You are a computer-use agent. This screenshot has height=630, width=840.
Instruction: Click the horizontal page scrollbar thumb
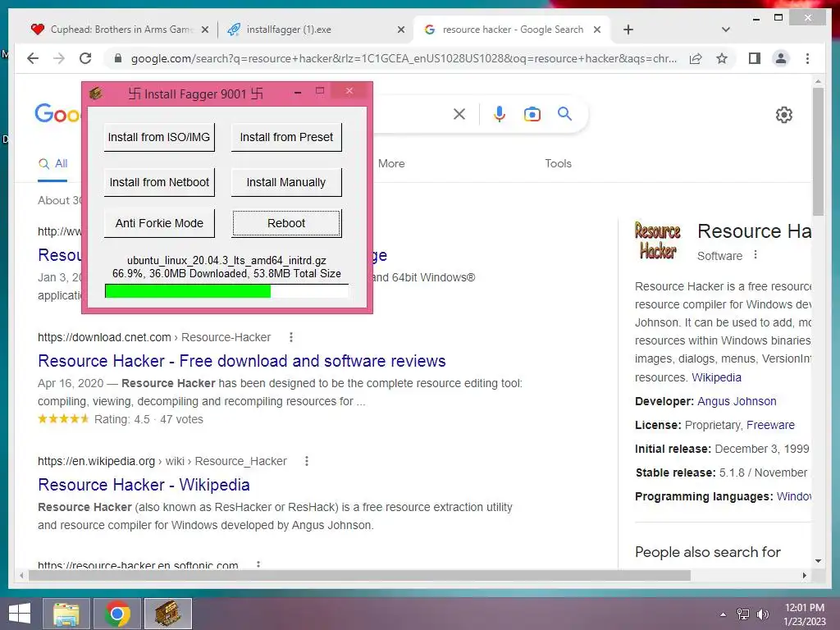pyautogui.click(x=359, y=575)
